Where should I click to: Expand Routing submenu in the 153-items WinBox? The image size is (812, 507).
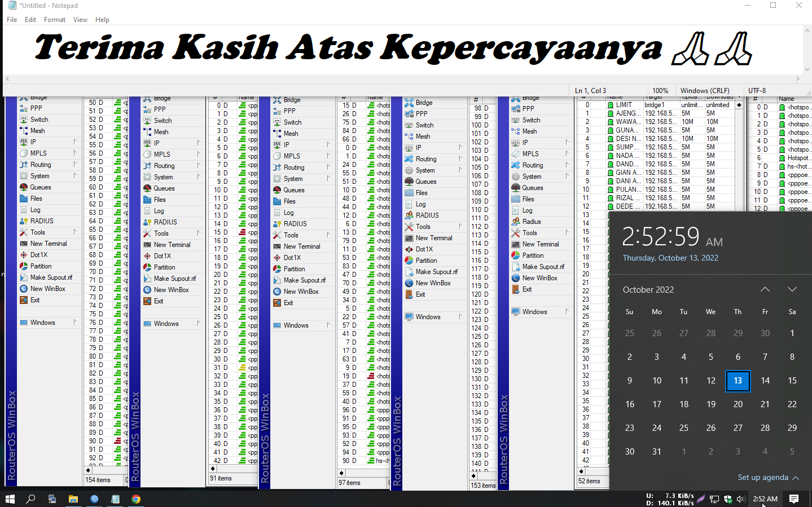(x=460, y=158)
